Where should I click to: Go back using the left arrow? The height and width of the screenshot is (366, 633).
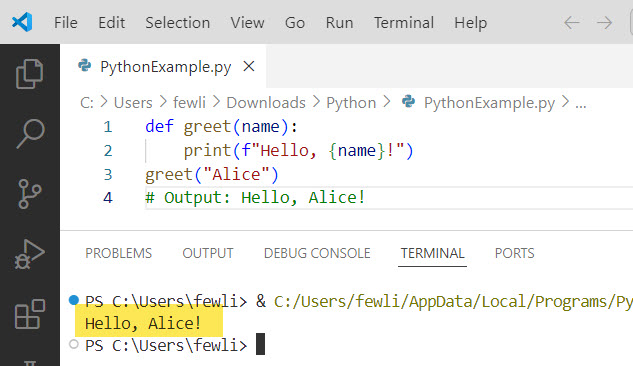572,23
